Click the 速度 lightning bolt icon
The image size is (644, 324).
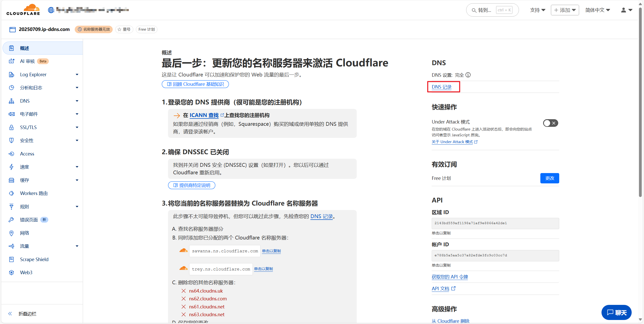point(12,167)
